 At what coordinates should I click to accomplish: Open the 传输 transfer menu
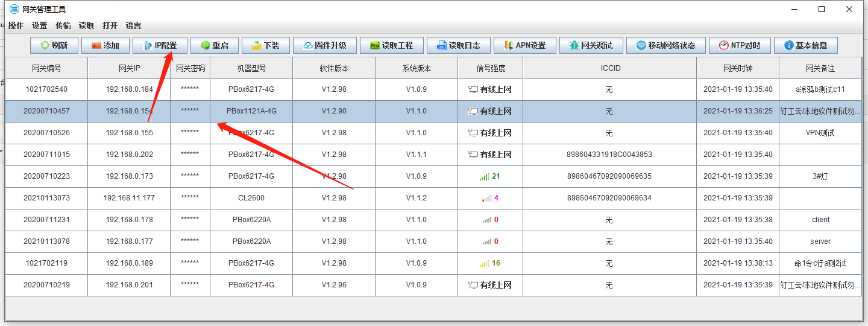(63, 25)
